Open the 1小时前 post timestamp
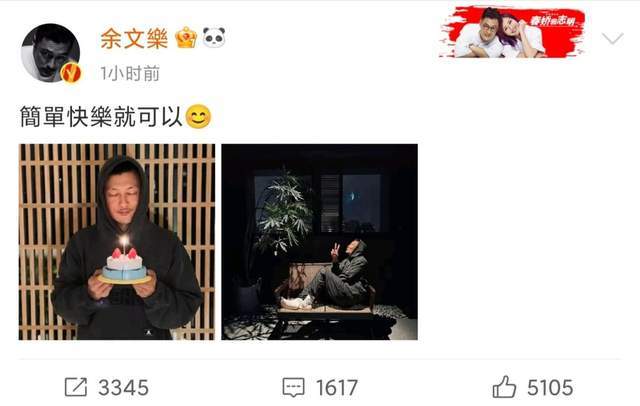The image size is (640, 406). point(130,74)
